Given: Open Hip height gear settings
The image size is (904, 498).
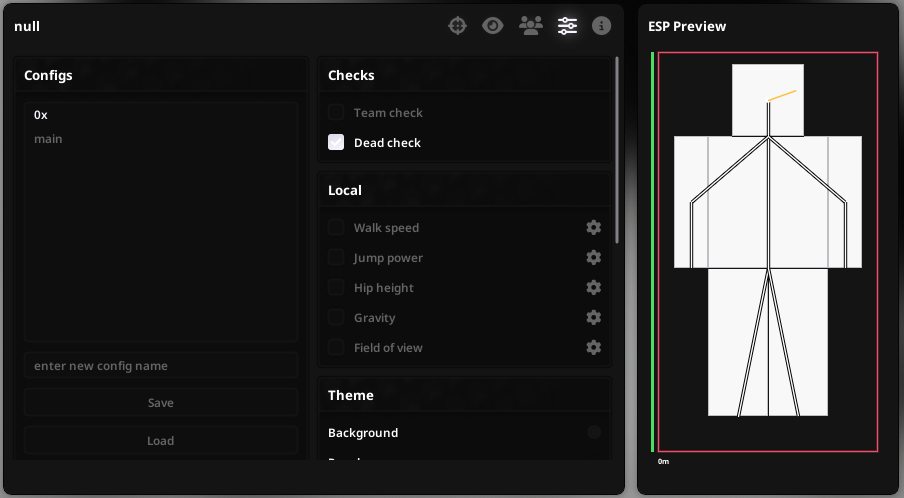Looking at the screenshot, I should point(594,288).
